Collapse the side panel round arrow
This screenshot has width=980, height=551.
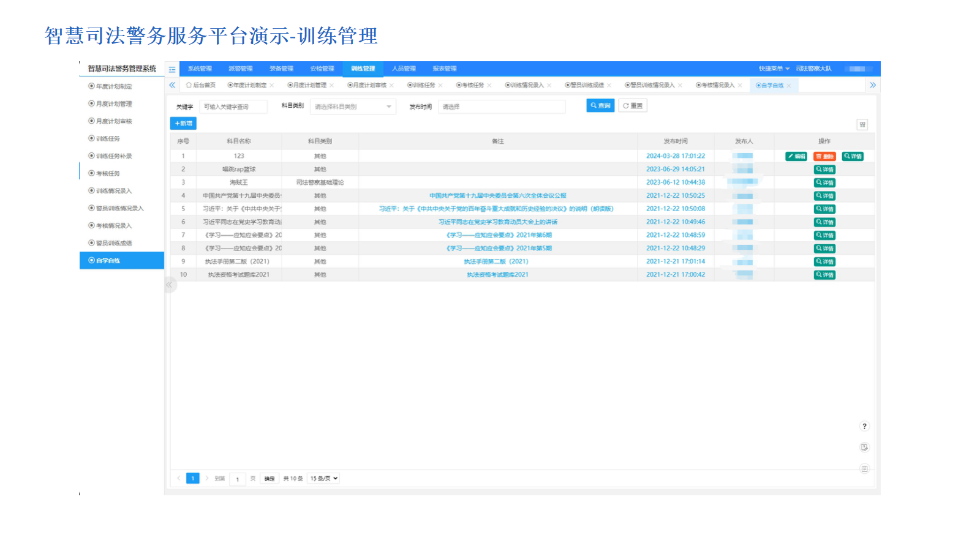[170, 285]
